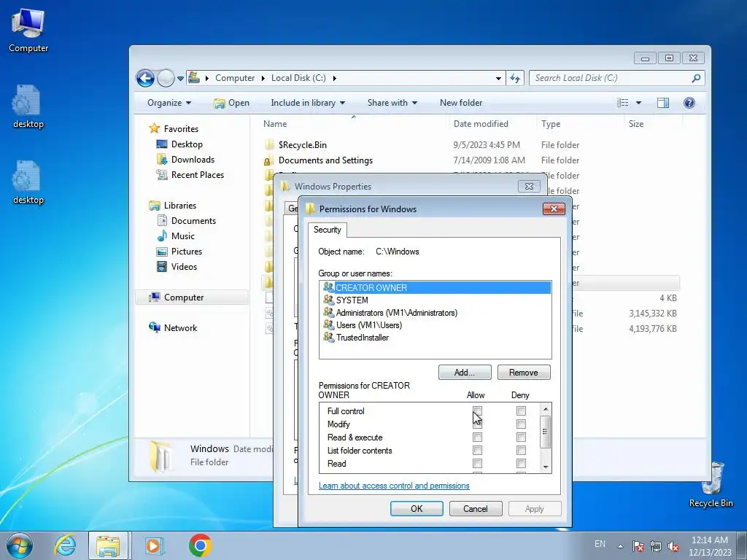Sort by the Name column header
The height and width of the screenshot is (560, 747).
coord(354,124)
